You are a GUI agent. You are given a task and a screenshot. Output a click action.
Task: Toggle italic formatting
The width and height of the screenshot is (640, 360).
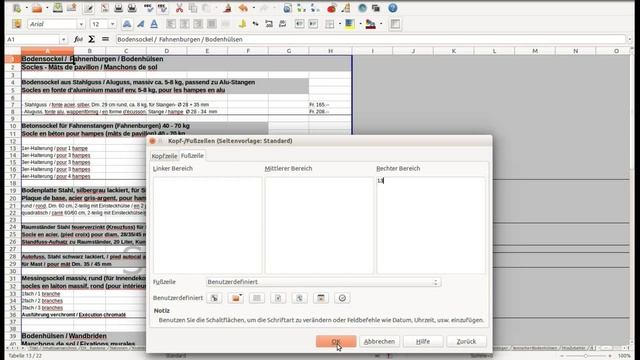click(140, 24)
